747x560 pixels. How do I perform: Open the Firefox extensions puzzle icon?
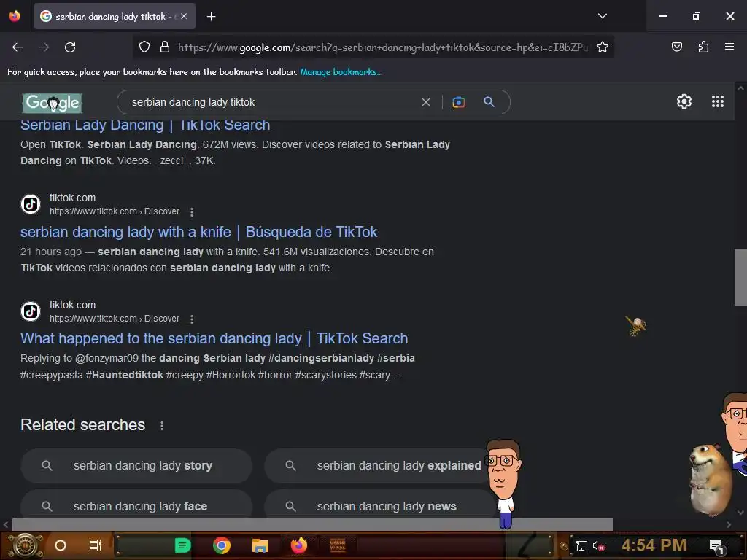tap(703, 47)
